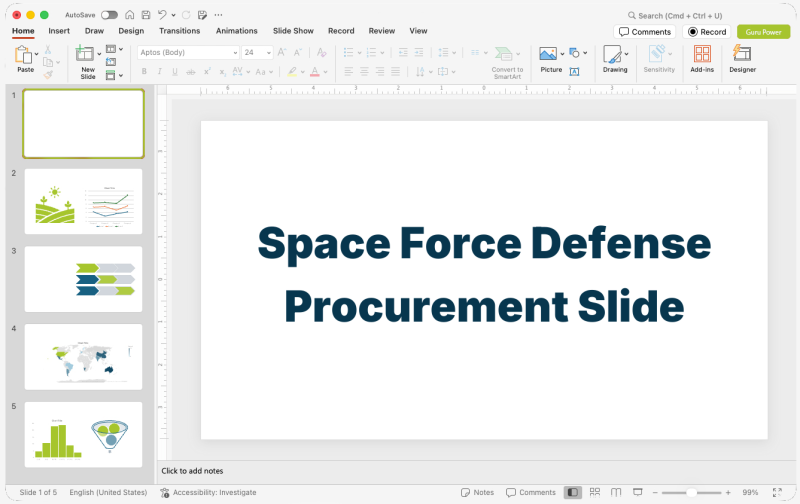Image resolution: width=800 pixels, height=504 pixels.
Task: Select slide 3 thumbnail with arrows
Action: pyautogui.click(x=84, y=279)
